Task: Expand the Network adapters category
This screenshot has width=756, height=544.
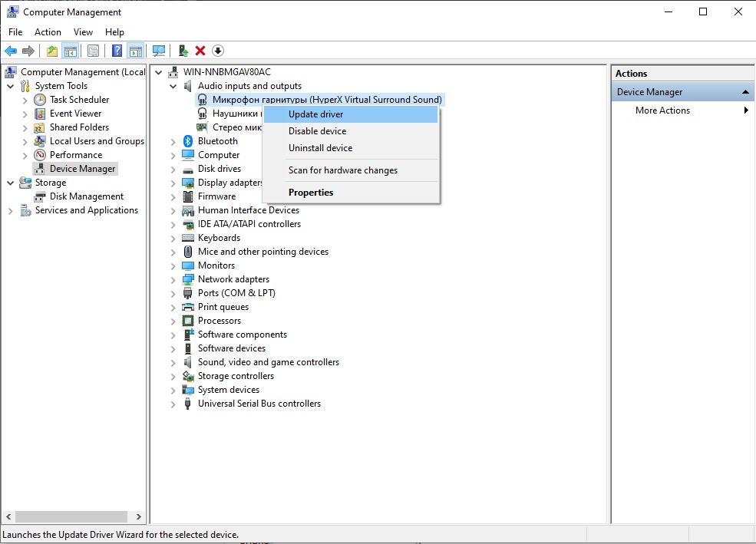Action: (x=173, y=279)
